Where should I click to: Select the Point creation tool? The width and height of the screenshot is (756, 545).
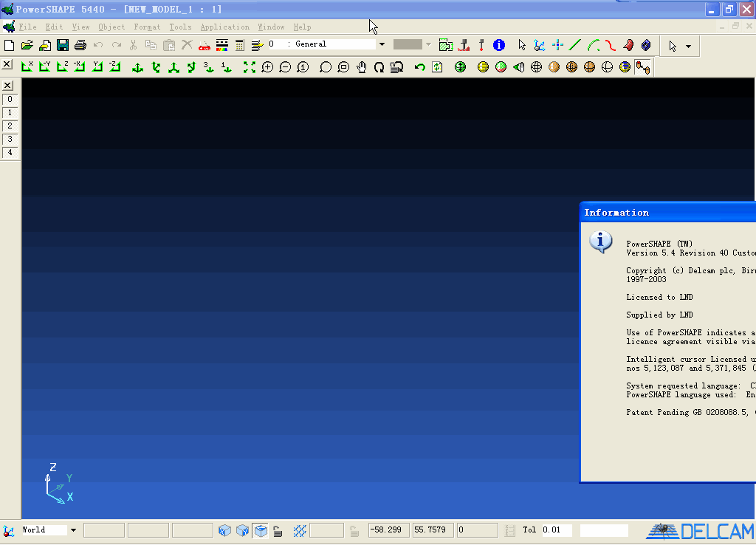558,45
